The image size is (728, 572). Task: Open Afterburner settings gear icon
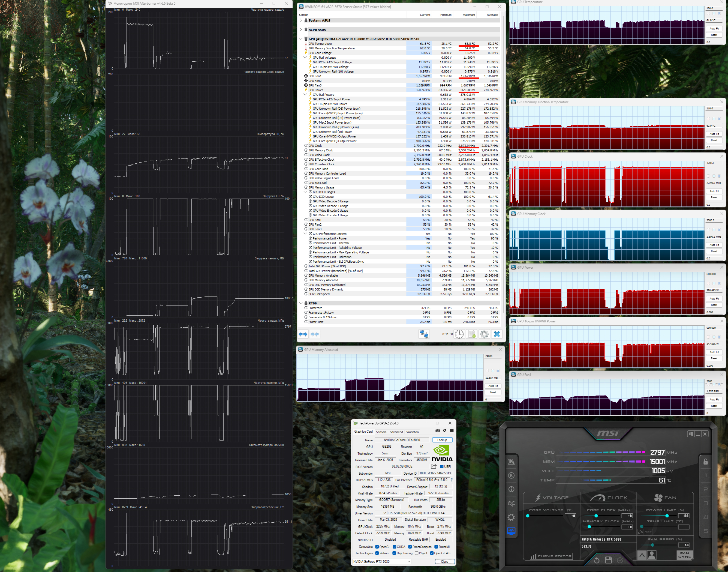pos(511,517)
